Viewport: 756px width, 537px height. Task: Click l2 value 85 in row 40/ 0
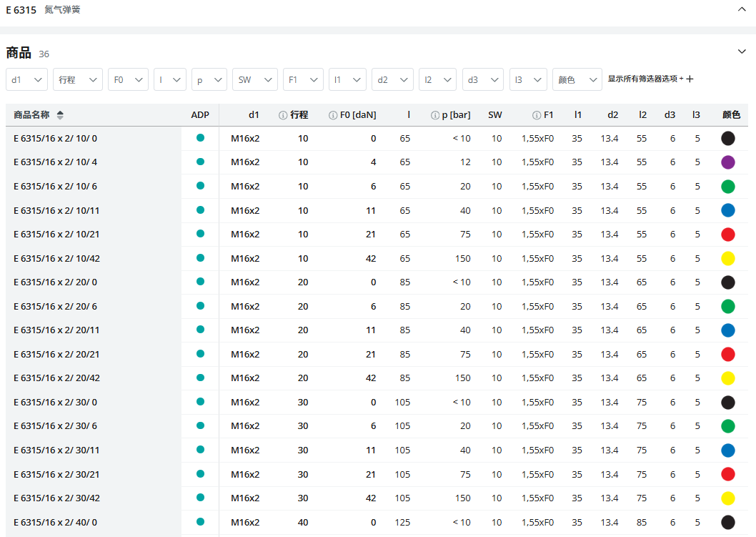click(x=641, y=522)
